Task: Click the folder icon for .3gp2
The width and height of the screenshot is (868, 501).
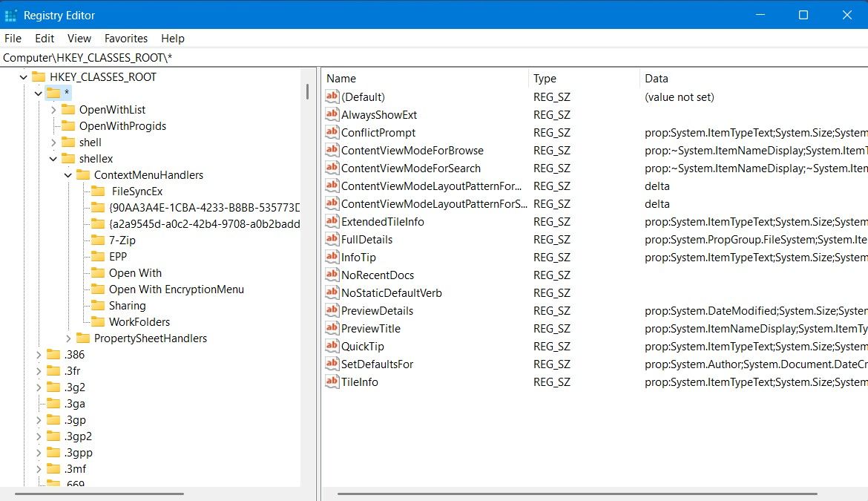Action: tap(53, 436)
